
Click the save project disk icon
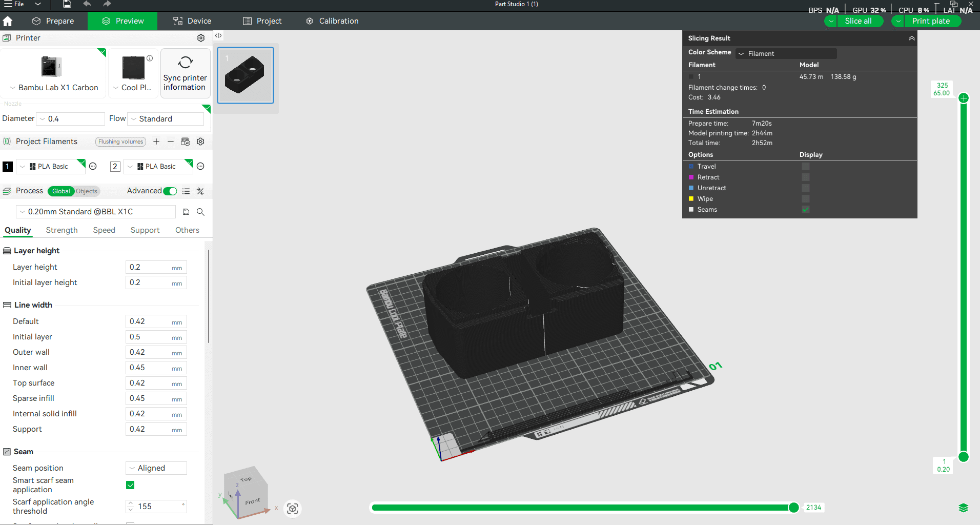67,4
